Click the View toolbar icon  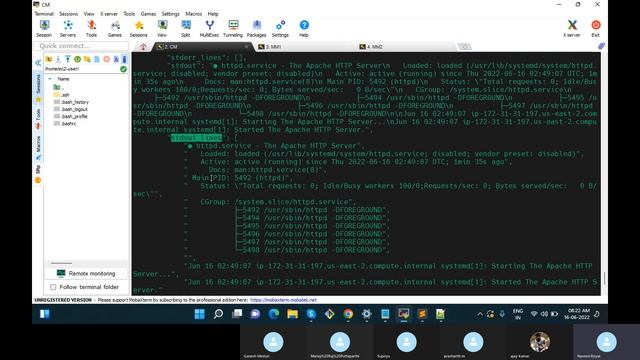(x=162, y=29)
